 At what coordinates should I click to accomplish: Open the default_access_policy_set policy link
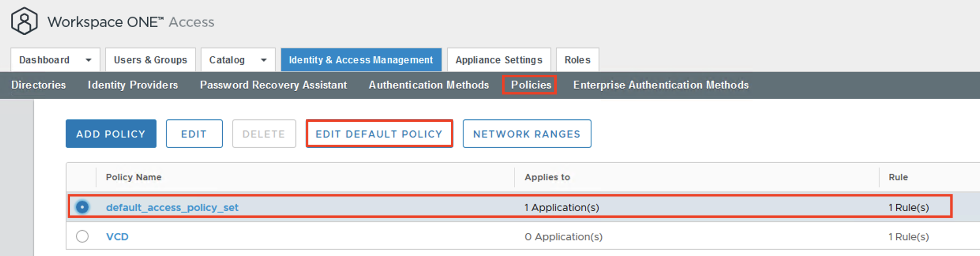click(172, 207)
